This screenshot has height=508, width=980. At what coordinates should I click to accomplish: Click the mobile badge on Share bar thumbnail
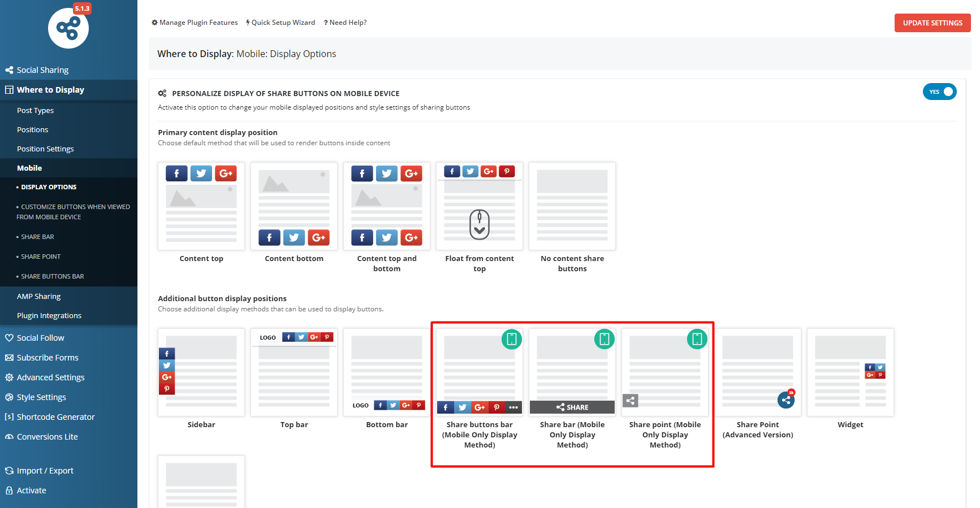pos(605,339)
